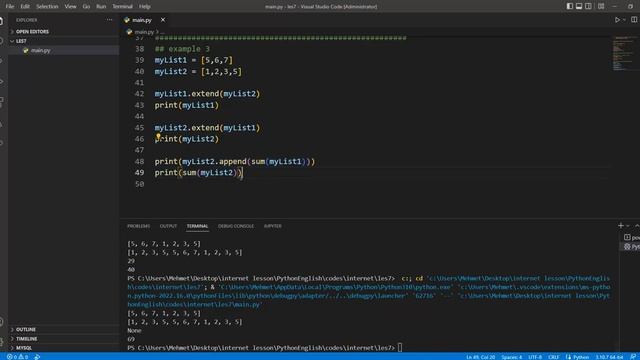Switch to the Problems panel tab
Screen dimensions: 640x360
coord(138,226)
